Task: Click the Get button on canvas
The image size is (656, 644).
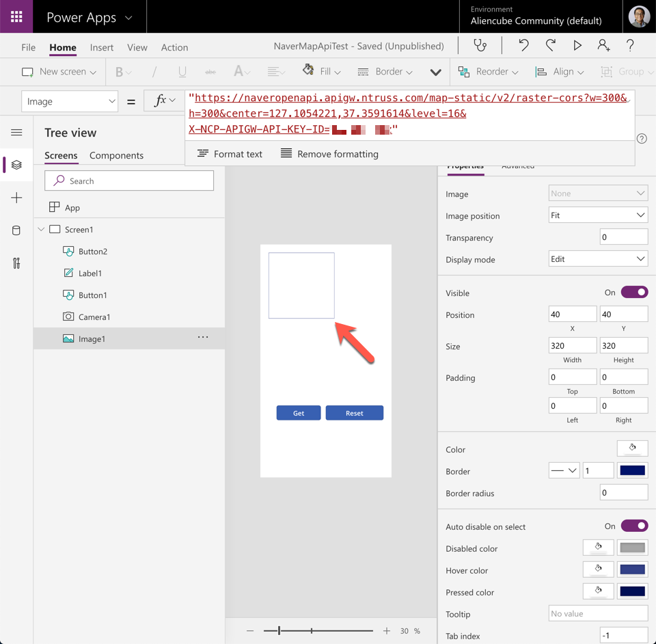Action: tap(299, 413)
